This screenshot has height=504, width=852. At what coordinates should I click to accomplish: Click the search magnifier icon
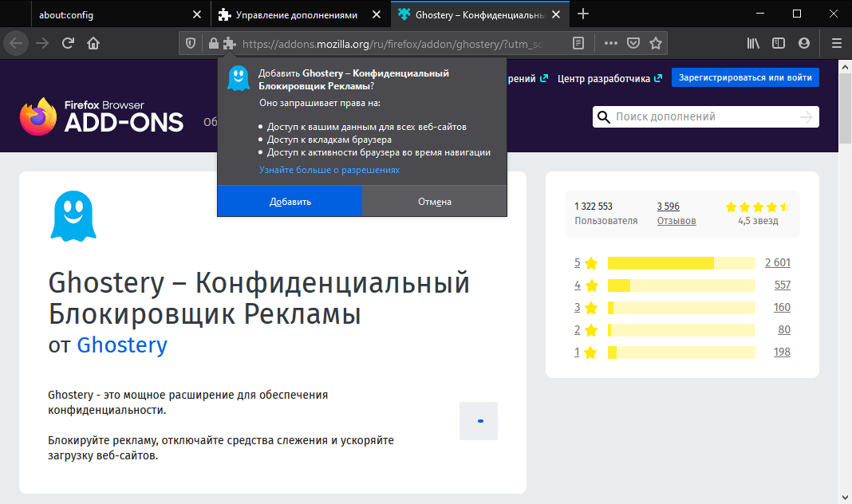pos(604,116)
